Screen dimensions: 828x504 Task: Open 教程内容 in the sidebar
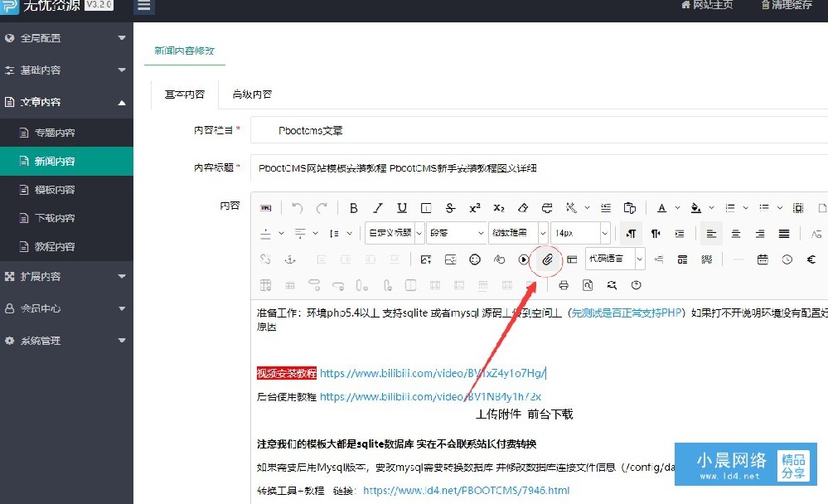(x=66, y=247)
